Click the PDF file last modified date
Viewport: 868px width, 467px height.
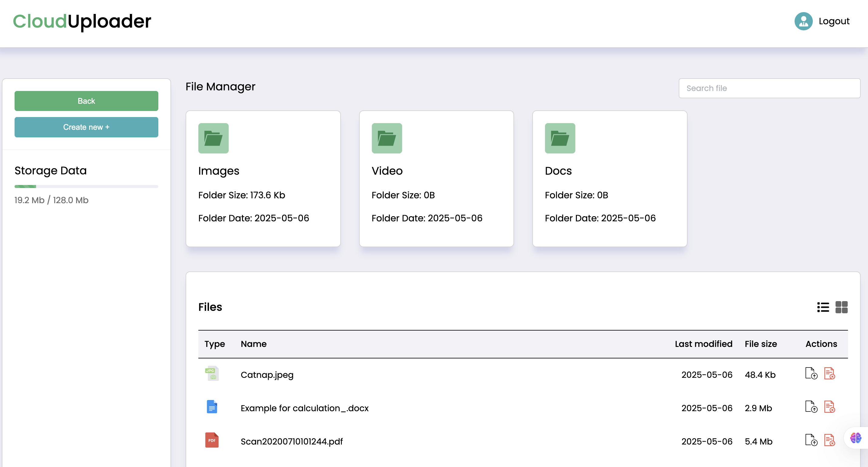point(707,442)
